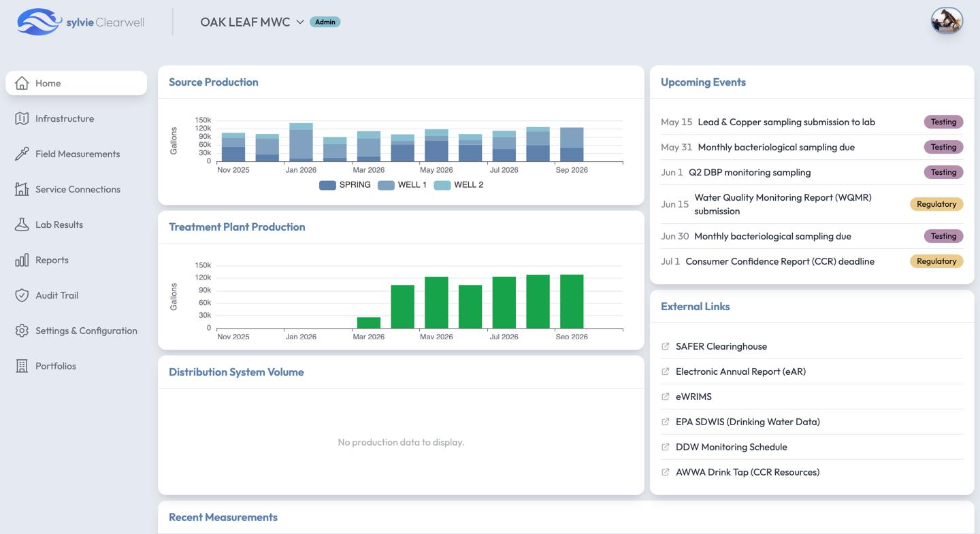
Task: Click Regulatory tag on CCR deadline
Action: click(936, 261)
